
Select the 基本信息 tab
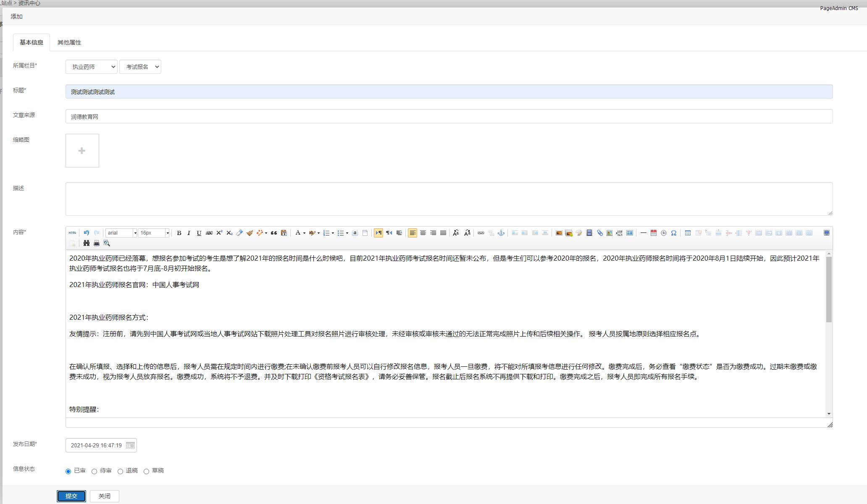pyautogui.click(x=32, y=42)
